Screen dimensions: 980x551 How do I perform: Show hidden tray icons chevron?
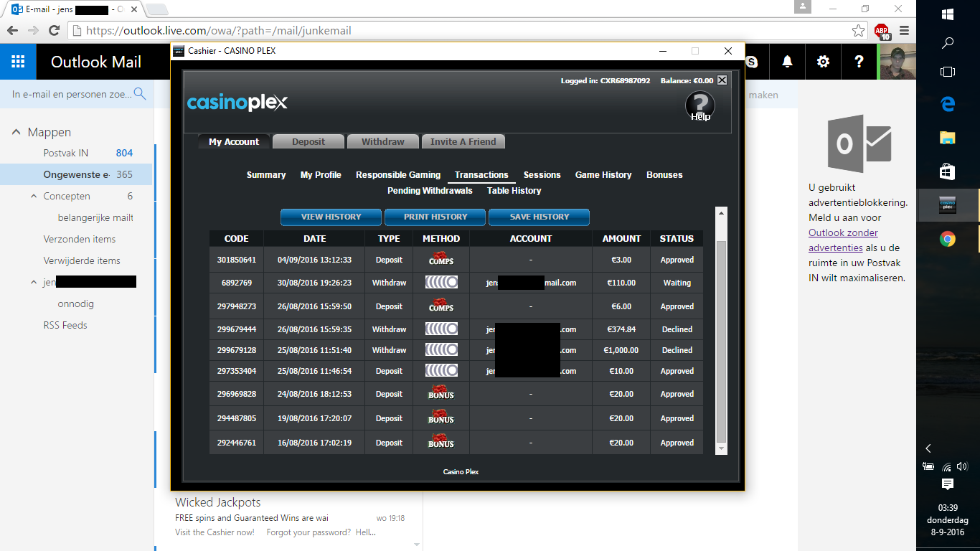(x=928, y=448)
